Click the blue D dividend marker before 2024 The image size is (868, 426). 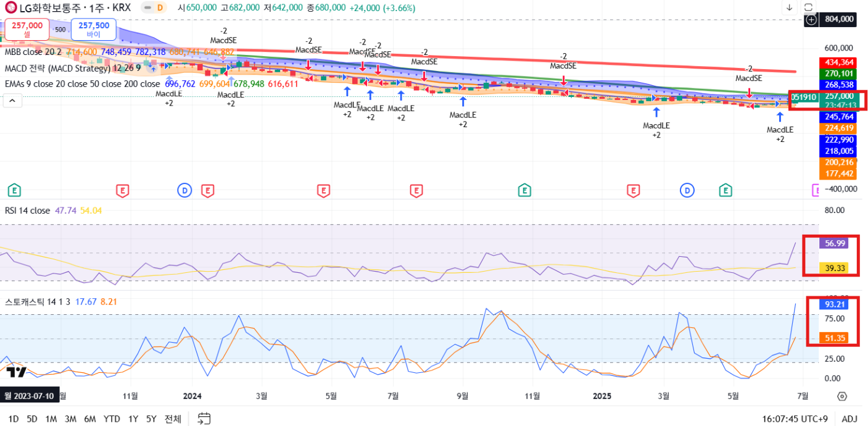pos(185,190)
